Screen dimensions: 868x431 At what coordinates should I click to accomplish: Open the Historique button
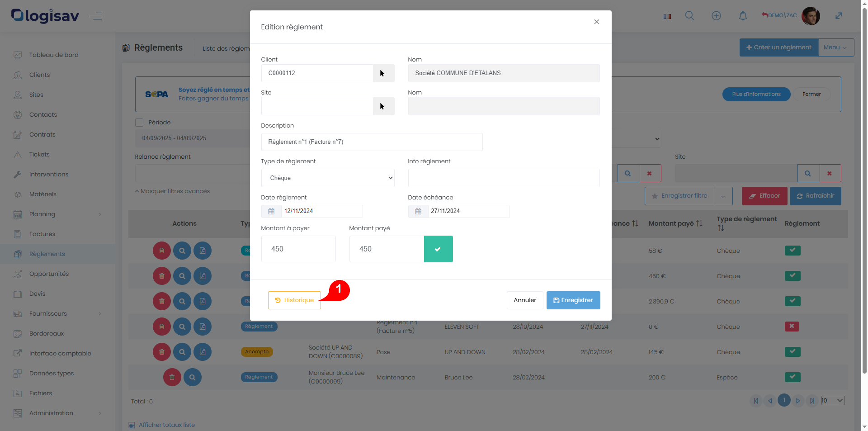tap(294, 300)
